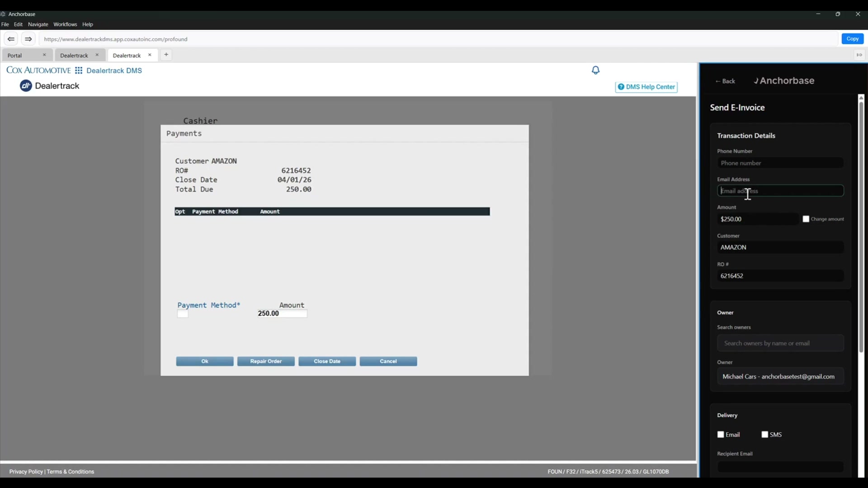Toggle the Change amount checkbox

tap(806, 219)
